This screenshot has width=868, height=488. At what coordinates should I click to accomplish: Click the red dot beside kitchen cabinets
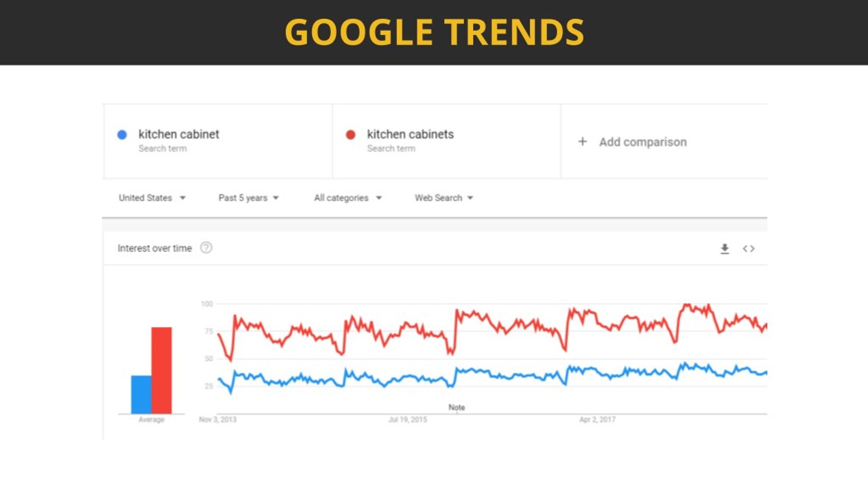click(x=351, y=135)
